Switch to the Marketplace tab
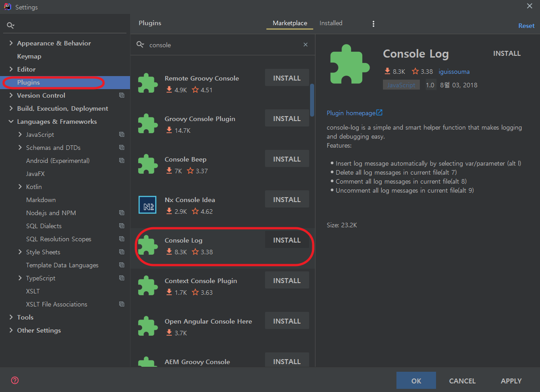540x392 pixels. click(290, 23)
